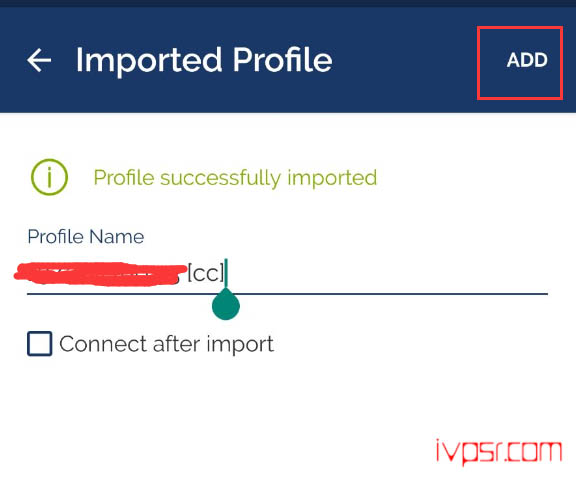Click the red redacted profile name text
This screenshot has height=480, width=577.
coord(100,274)
